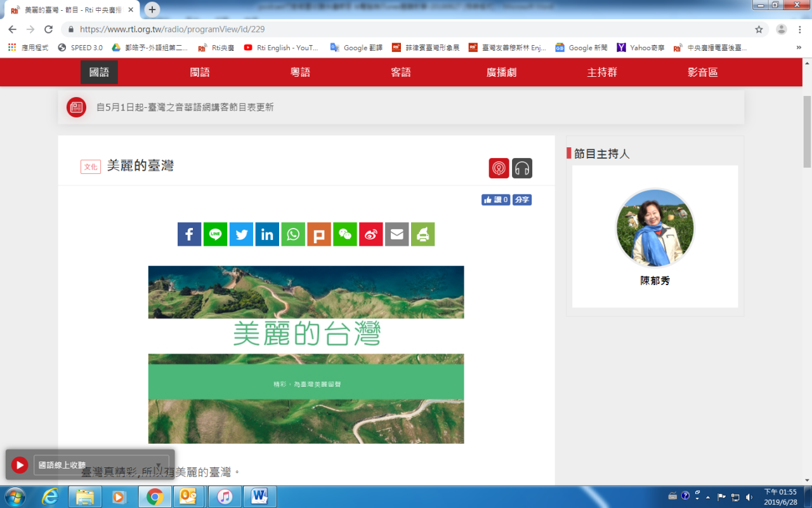This screenshot has height=508, width=812.
Task: Open the 5月1日 節目表更新 announcement
Action: point(185,107)
